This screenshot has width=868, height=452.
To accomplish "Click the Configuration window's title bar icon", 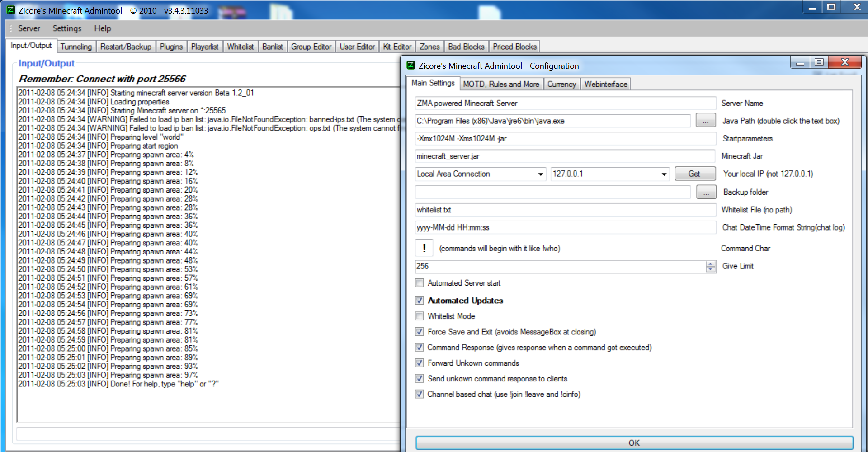I will [x=411, y=65].
